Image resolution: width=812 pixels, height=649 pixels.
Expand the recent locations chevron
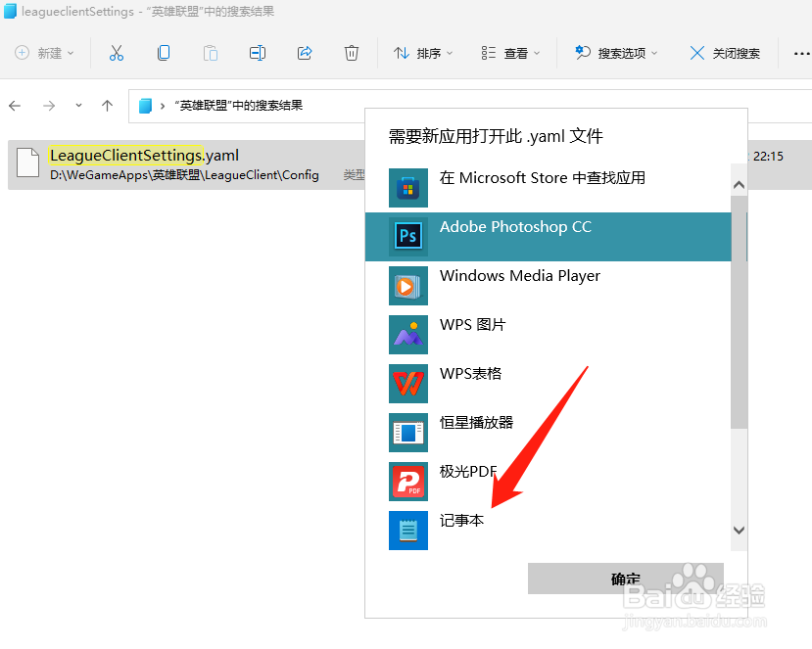(78, 105)
